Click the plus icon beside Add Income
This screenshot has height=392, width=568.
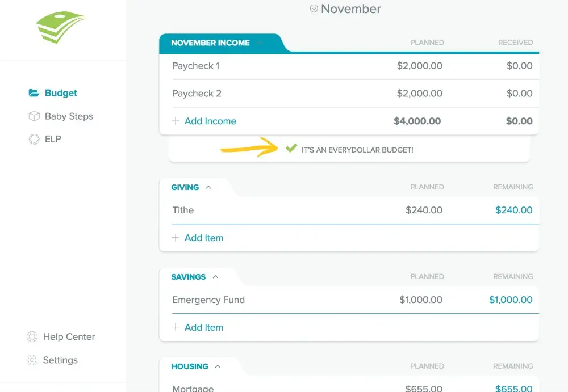(x=176, y=121)
